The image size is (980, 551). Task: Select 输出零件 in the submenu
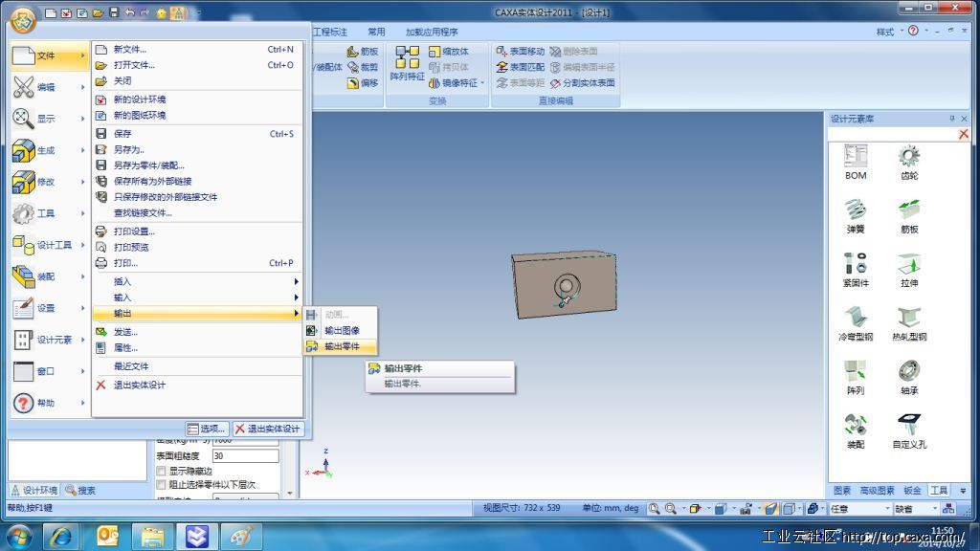[x=341, y=346]
